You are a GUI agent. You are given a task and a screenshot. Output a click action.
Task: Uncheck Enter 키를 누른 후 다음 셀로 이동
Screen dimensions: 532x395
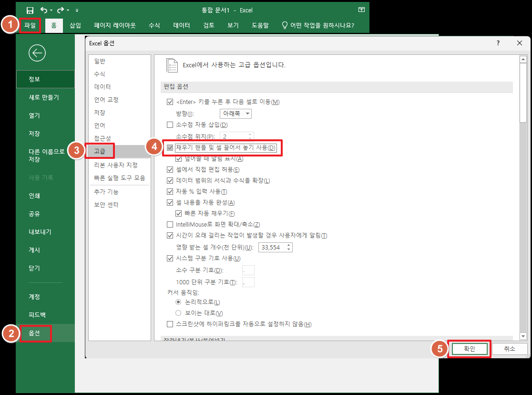pos(170,101)
